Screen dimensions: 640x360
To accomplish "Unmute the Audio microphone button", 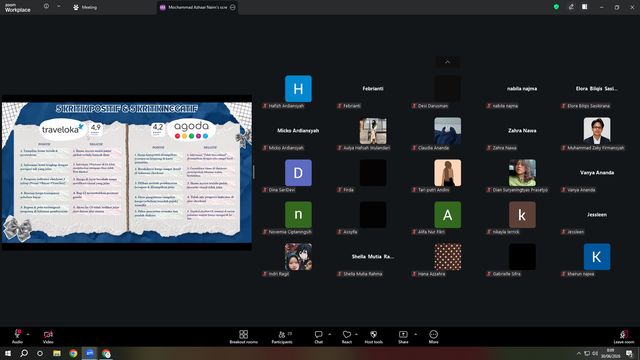I will [x=17, y=336].
